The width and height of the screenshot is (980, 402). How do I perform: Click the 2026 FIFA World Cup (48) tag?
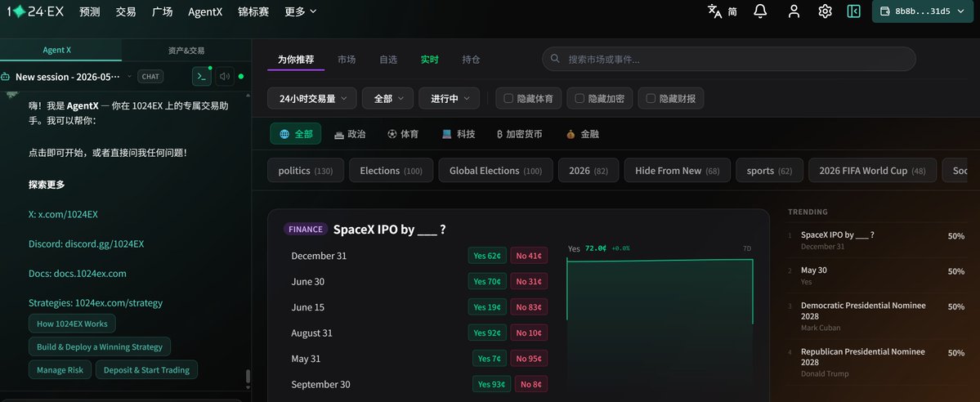click(872, 170)
